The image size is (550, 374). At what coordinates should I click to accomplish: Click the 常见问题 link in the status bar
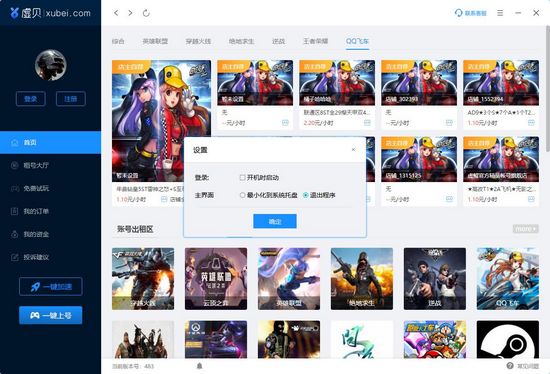(528, 366)
